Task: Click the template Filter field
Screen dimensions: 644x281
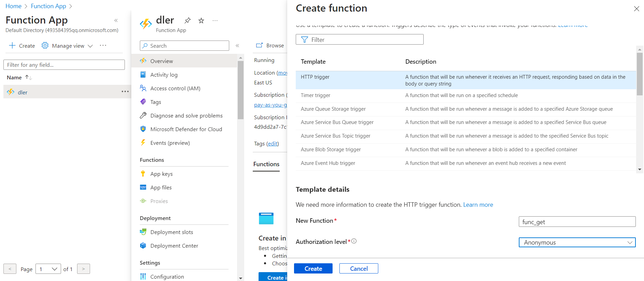Action: pos(360,40)
